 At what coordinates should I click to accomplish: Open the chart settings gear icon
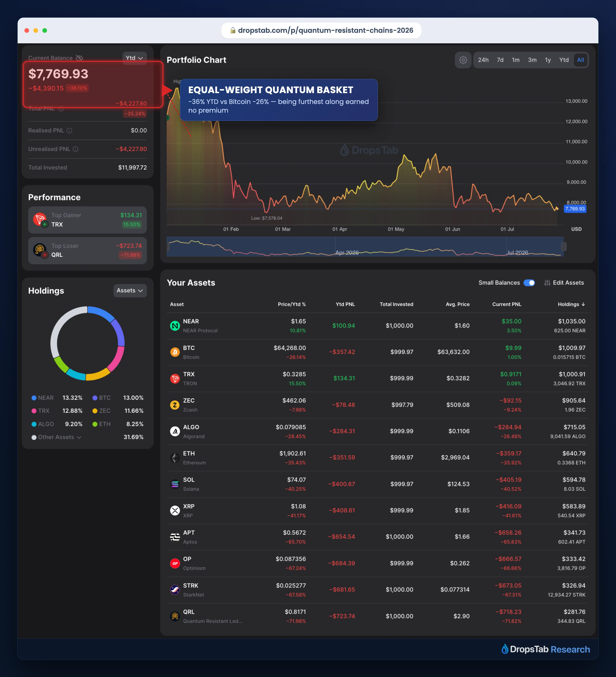tap(463, 60)
